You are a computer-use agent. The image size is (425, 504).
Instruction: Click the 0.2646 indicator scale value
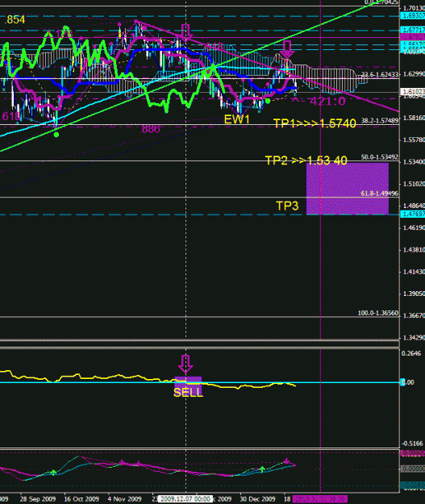coord(411,353)
